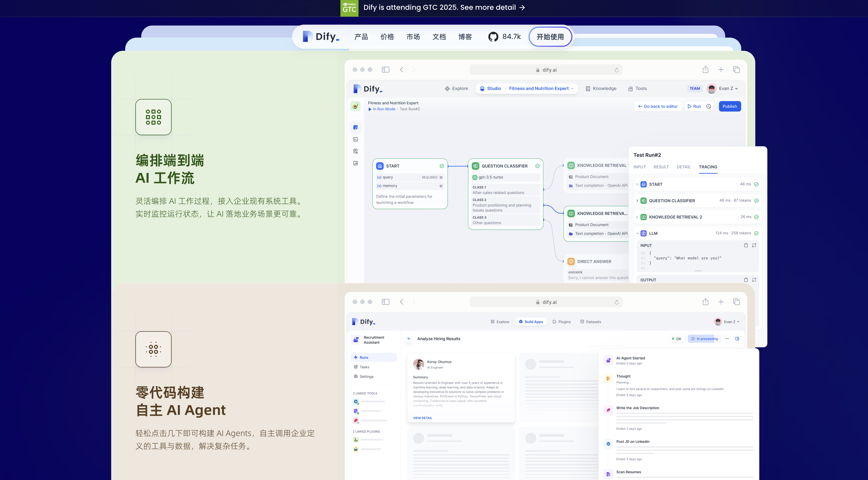Click copy icon in LLM INPUT section
868x480 pixels.
pos(746,245)
